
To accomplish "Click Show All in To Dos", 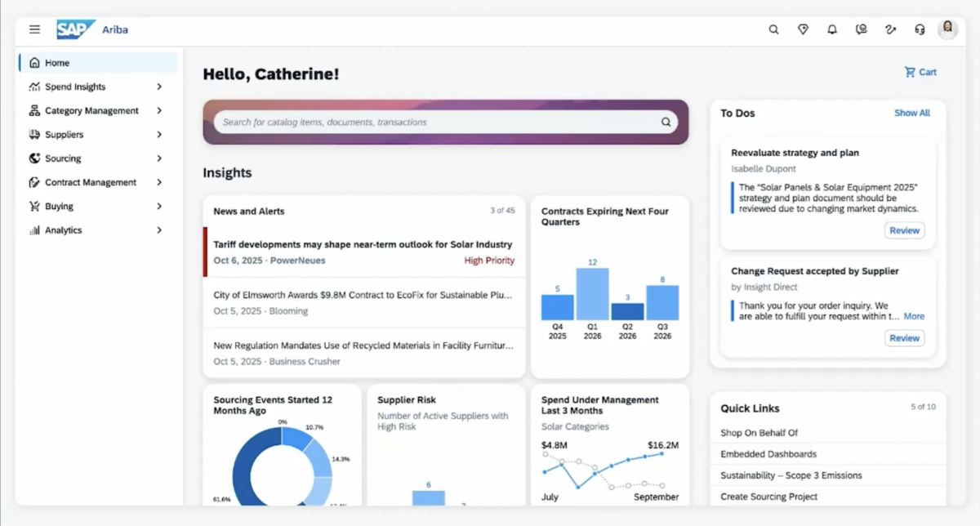I will tap(911, 113).
